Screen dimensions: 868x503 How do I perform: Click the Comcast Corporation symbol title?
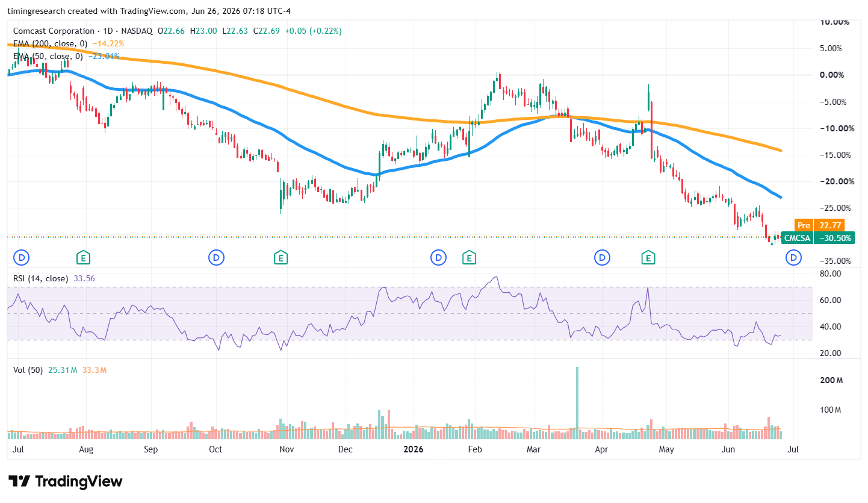[x=54, y=31]
